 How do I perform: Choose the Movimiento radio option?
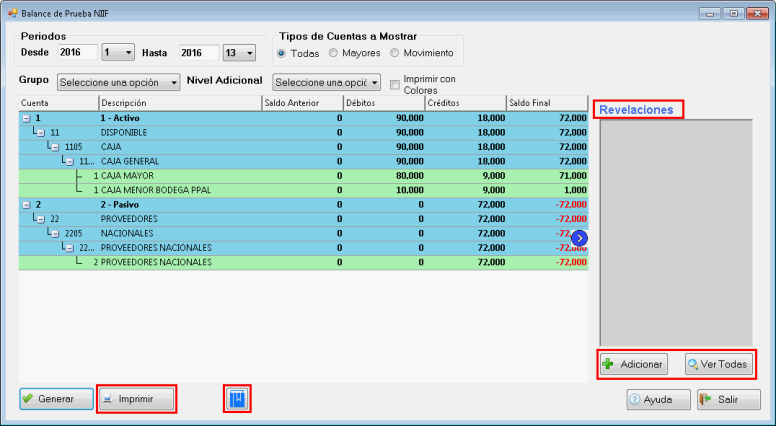pyautogui.click(x=396, y=53)
